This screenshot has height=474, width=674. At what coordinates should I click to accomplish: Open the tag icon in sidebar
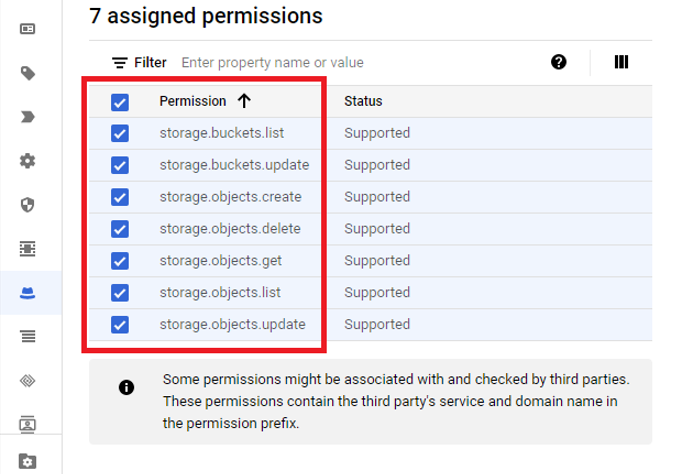coord(28,73)
